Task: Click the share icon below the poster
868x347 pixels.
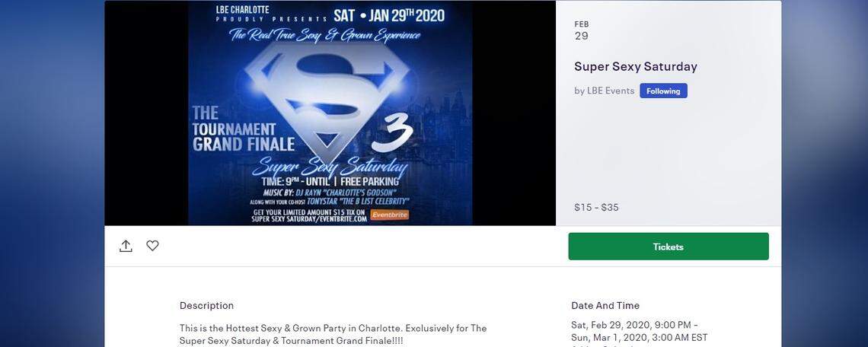Action: tap(126, 246)
